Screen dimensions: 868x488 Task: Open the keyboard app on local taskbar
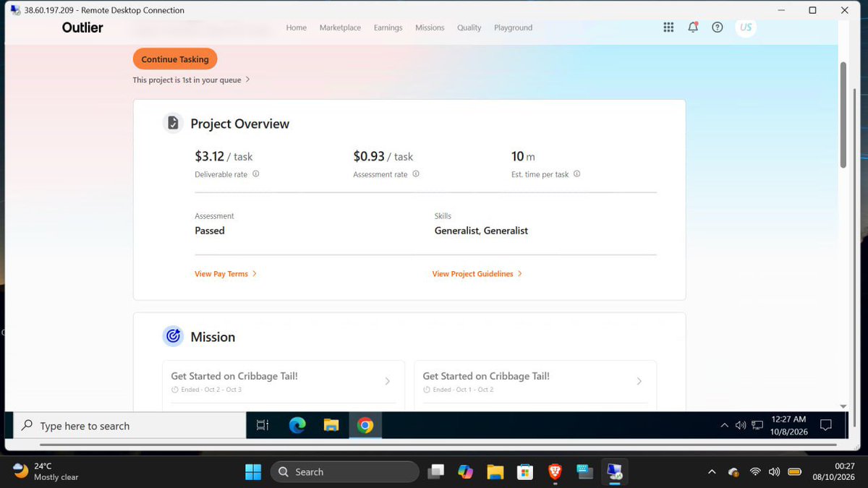pyautogui.click(x=584, y=472)
